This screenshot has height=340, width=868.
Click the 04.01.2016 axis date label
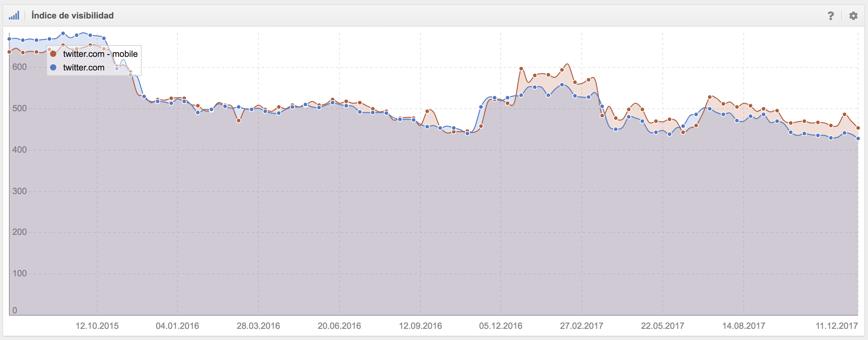(177, 326)
